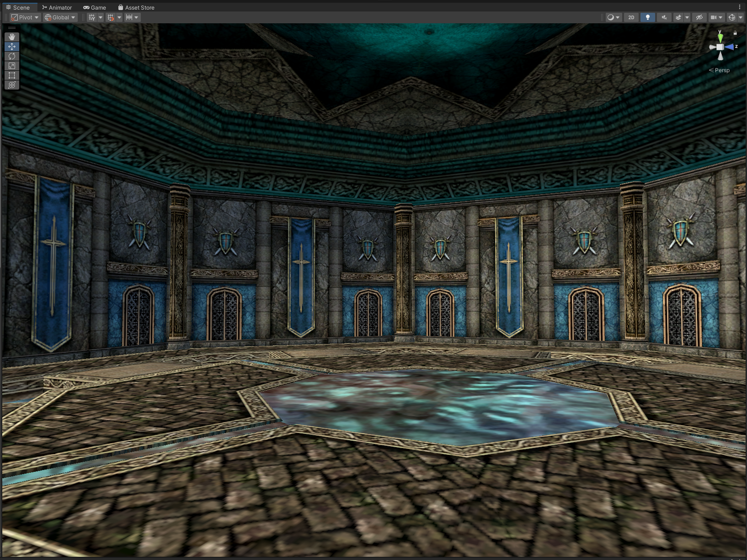
Task: Open the gizmos options dropdown arrow
Action: (x=740, y=17)
